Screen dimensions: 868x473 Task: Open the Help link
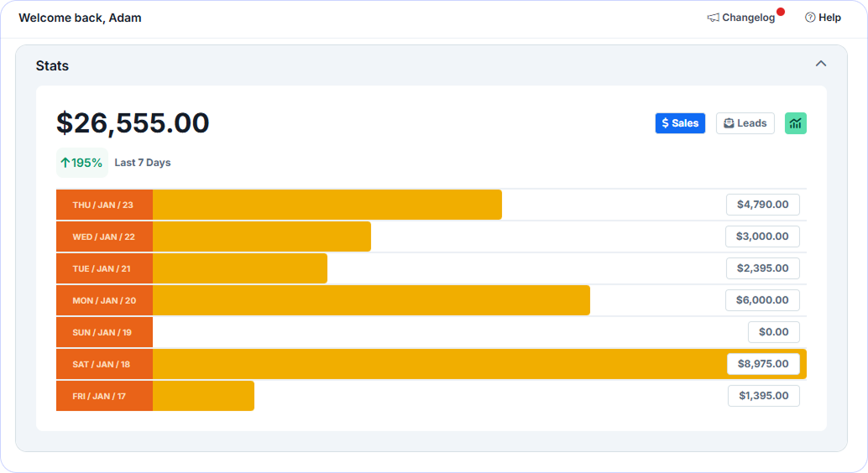829,18
